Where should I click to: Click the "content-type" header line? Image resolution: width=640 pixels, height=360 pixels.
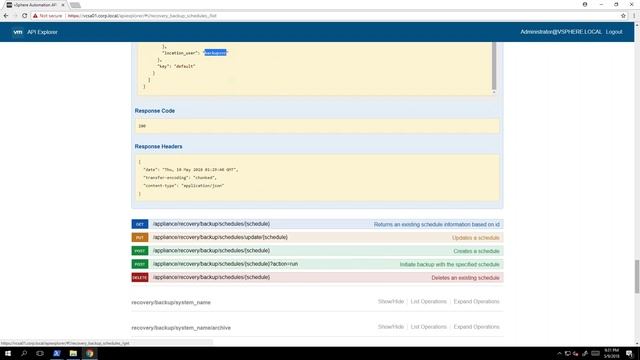184,185
